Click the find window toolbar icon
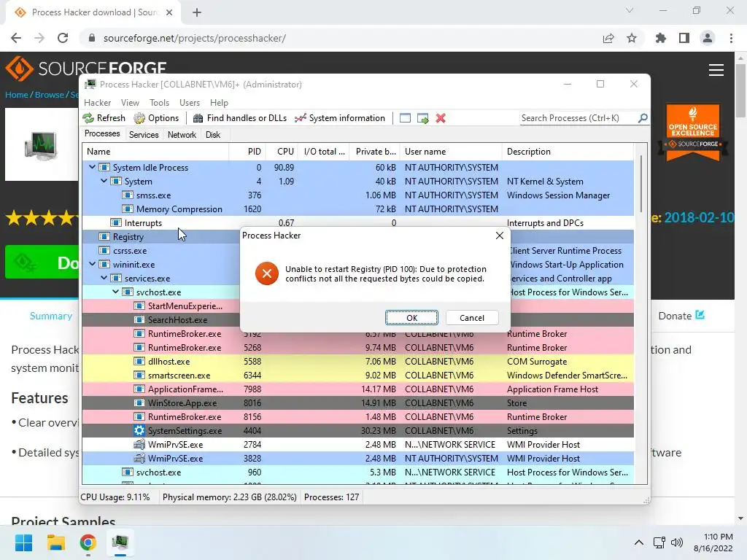747x560 pixels. point(405,118)
